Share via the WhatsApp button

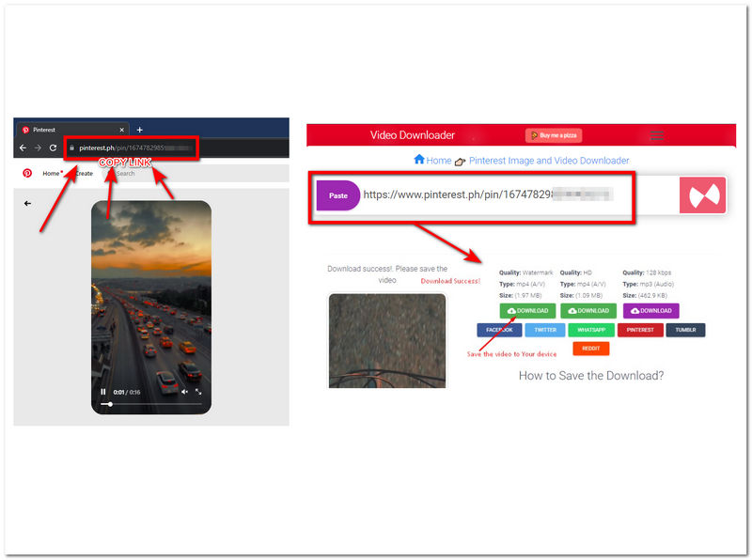pyautogui.click(x=591, y=330)
